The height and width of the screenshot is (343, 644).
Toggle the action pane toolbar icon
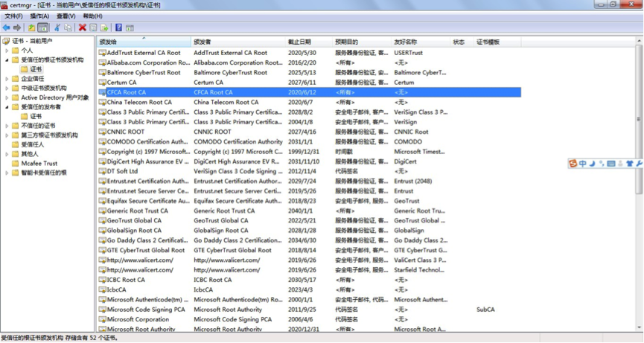click(x=130, y=28)
